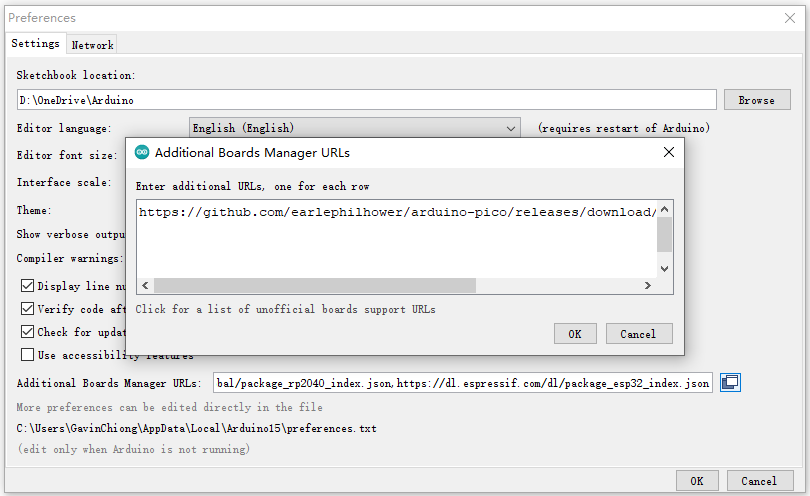Screen dimensions: 810x496
Task: Switch to the Network tab
Action: pyautogui.click(x=92, y=45)
